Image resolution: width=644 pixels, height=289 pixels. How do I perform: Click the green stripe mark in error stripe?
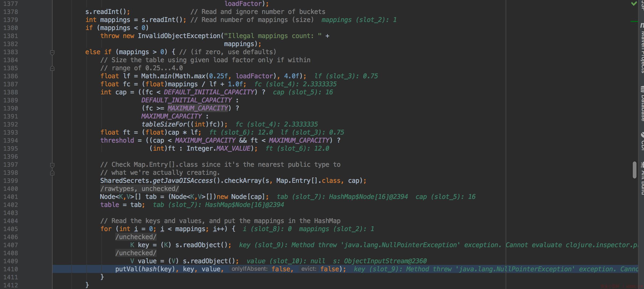pyautogui.click(x=634, y=21)
